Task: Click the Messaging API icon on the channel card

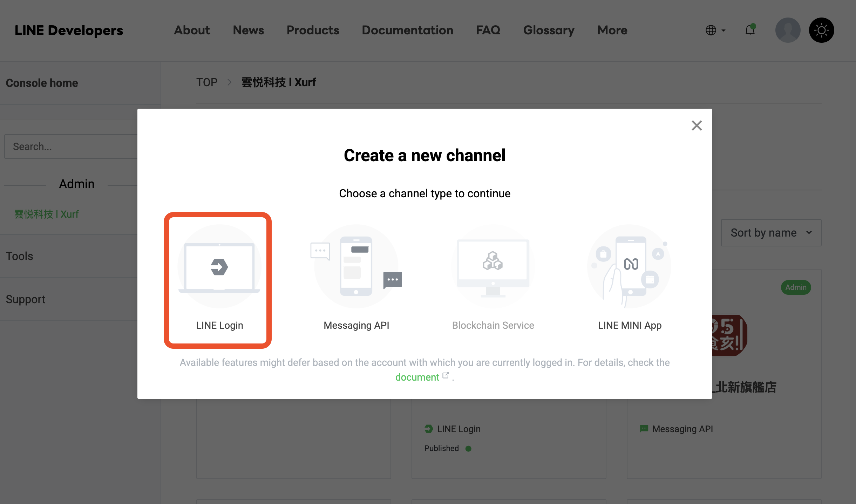Action: tap(644, 429)
